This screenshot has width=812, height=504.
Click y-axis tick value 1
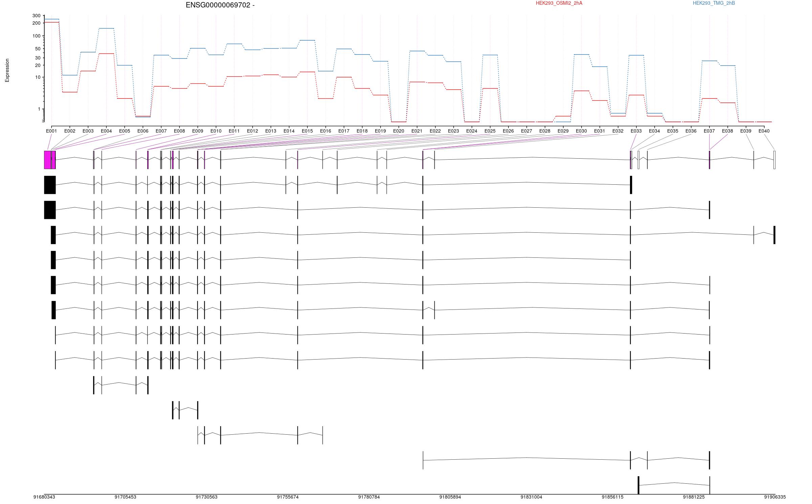pyautogui.click(x=39, y=109)
